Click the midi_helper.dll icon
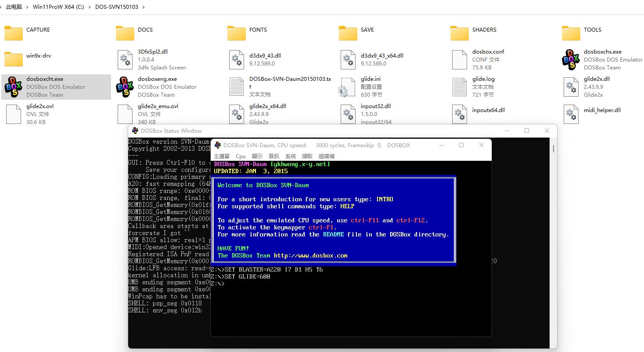 click(x=571, y=114)
